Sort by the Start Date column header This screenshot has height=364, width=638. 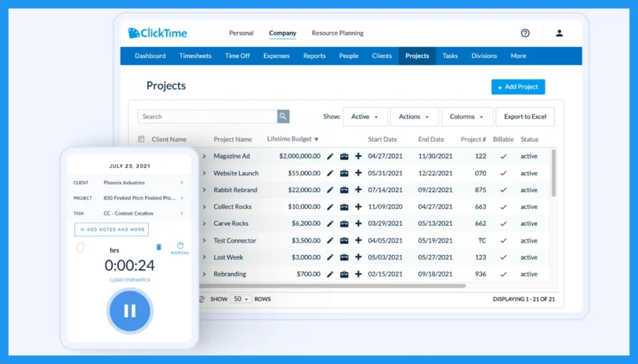click(x=383, y=139)
